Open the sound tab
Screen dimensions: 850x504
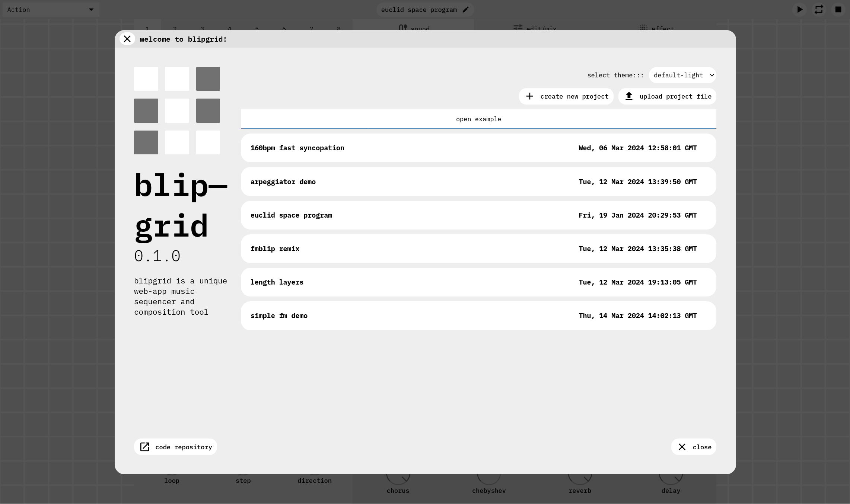point(415,29)
